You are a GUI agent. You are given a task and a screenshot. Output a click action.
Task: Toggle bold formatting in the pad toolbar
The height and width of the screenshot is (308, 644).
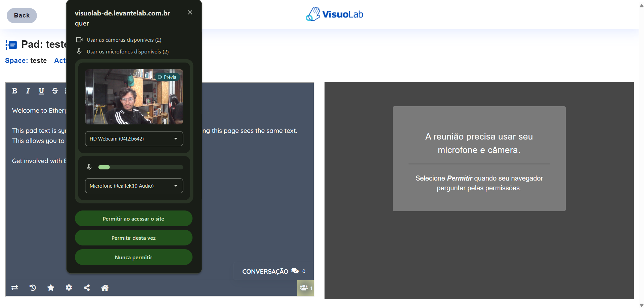point(14,91)
